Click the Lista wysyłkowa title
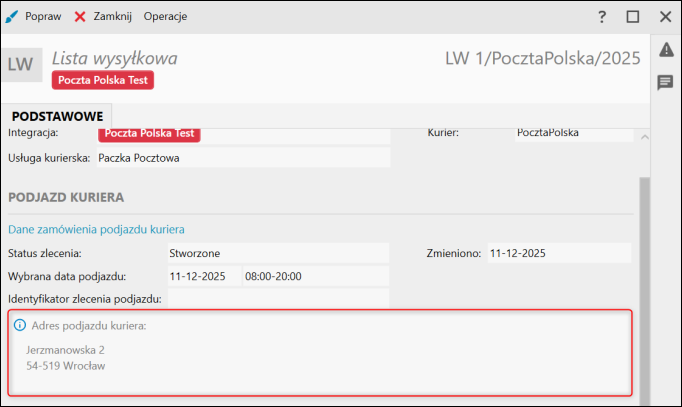682x407 pixels. [115, 58]
